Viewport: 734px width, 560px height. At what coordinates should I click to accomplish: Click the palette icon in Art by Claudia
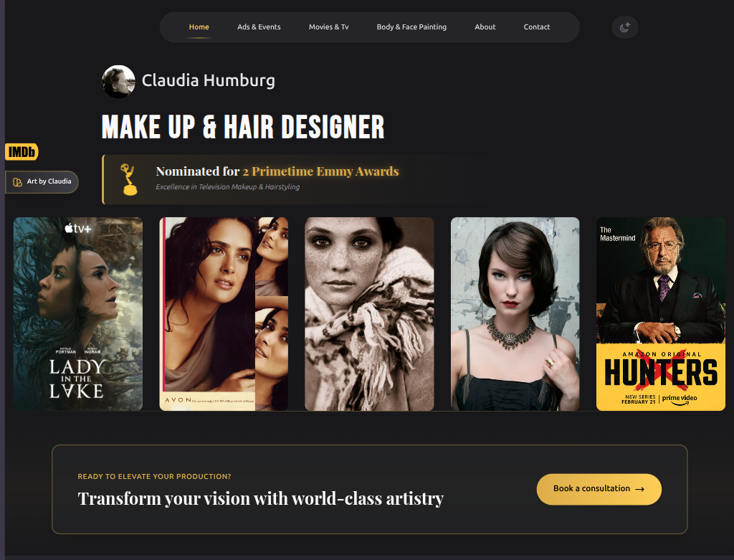(18, 182)
